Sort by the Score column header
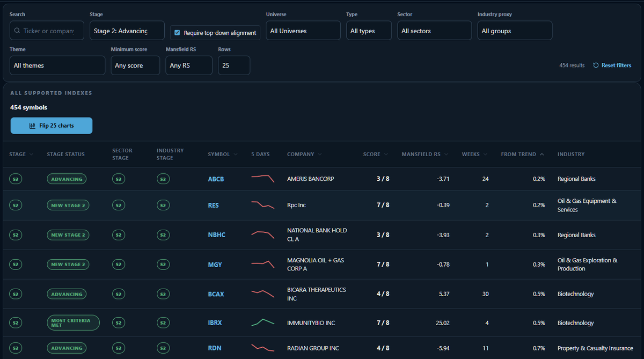This screenshot has width=644, height=359. 375,154
